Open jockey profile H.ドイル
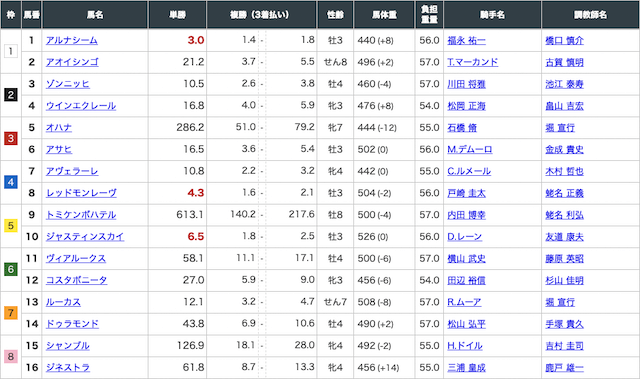 point(465,346)
